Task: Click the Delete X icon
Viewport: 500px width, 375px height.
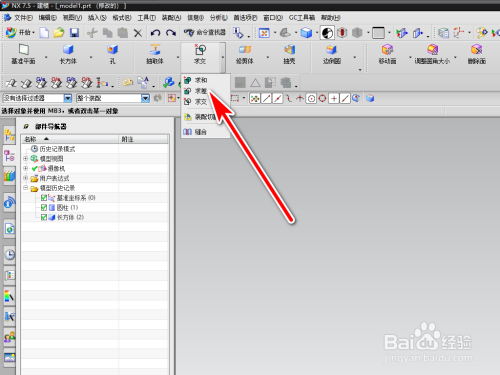Action: [x=138, y=33]
